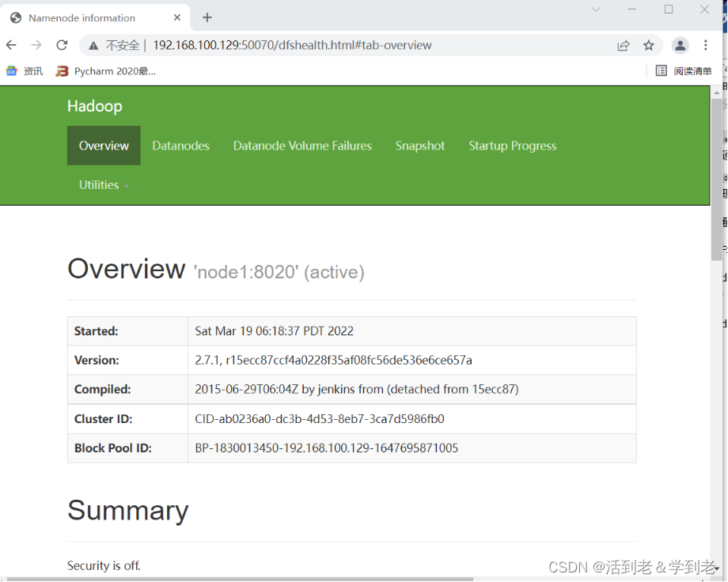Open the Chrome three-dot menu
Image resolution: width=728 pixels, height=582 pixels.
coord(705,45)
